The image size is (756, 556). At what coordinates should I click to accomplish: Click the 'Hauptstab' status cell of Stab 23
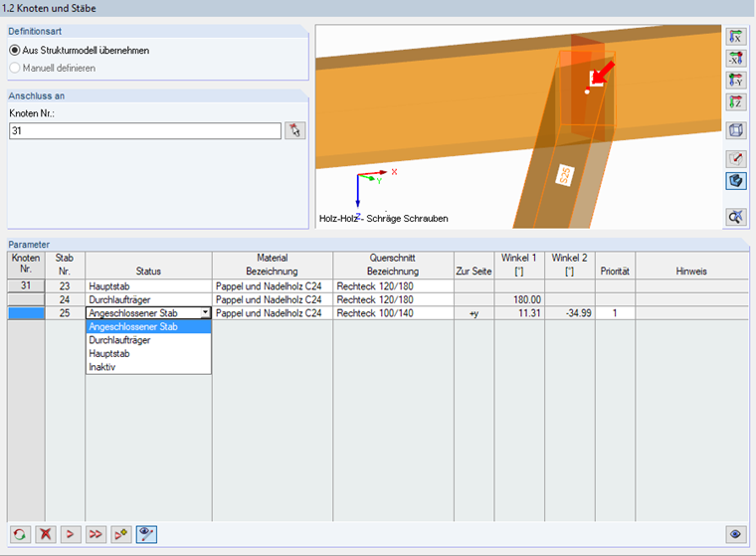point(148,285)
